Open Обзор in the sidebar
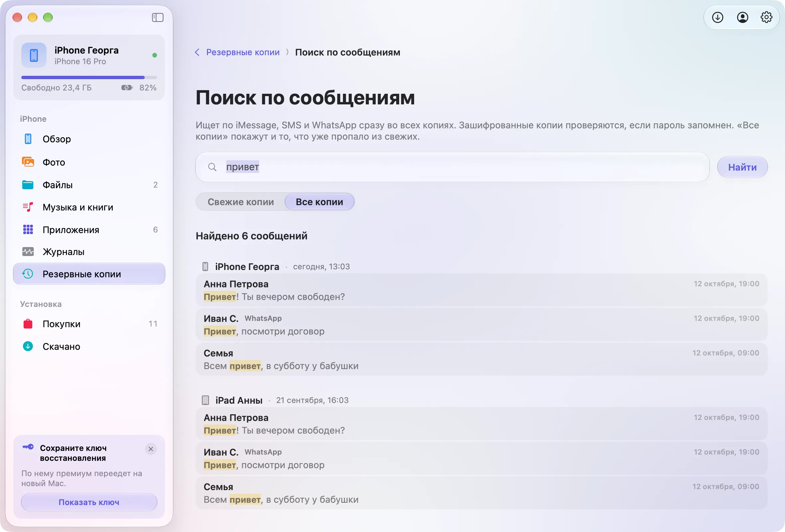The height and width of the screenshot is (532, 785). point(89,139)
